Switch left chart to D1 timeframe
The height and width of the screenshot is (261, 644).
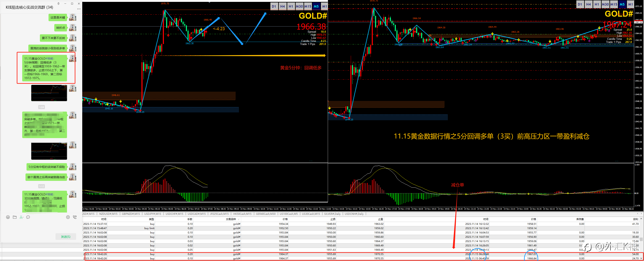274,7
